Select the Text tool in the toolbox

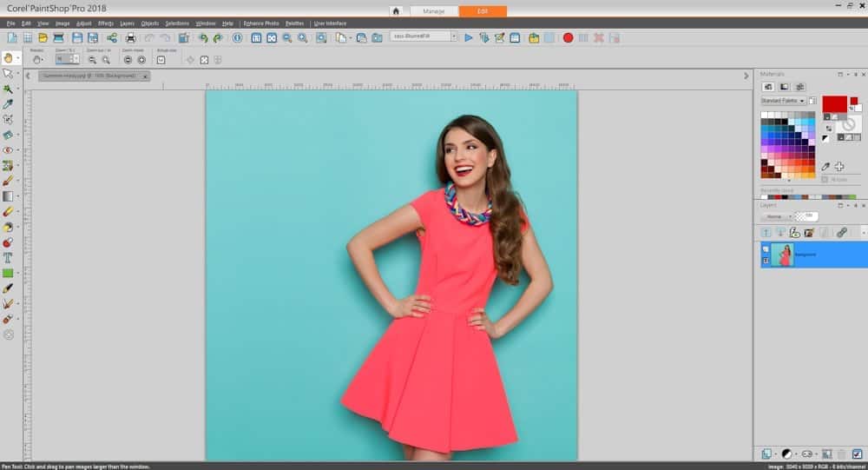(8, 258)
